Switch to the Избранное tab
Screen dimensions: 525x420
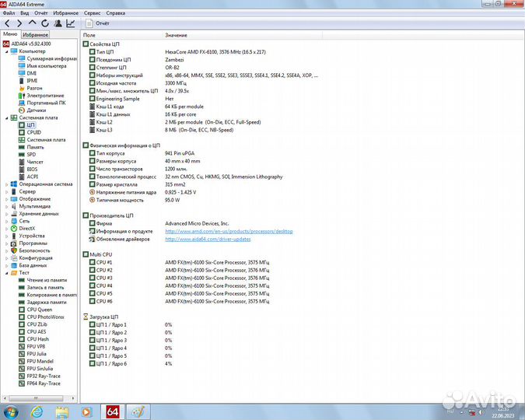pos(36,34)
